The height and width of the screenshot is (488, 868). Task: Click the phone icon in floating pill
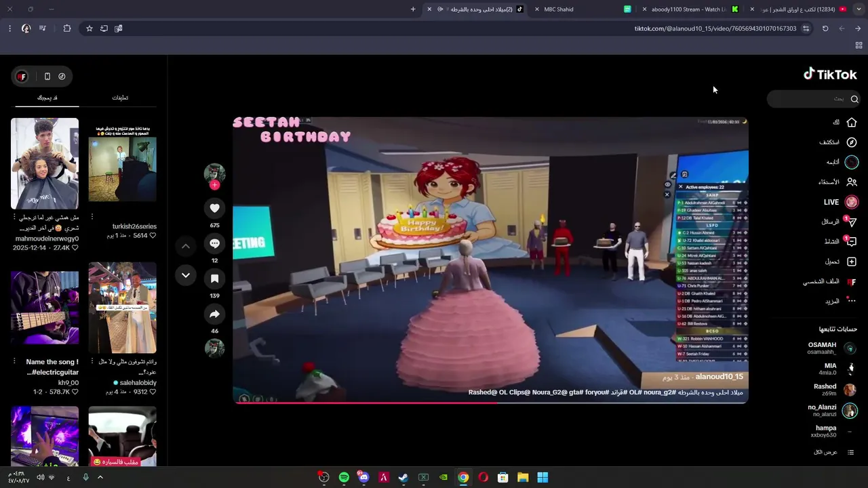point(47,77)
